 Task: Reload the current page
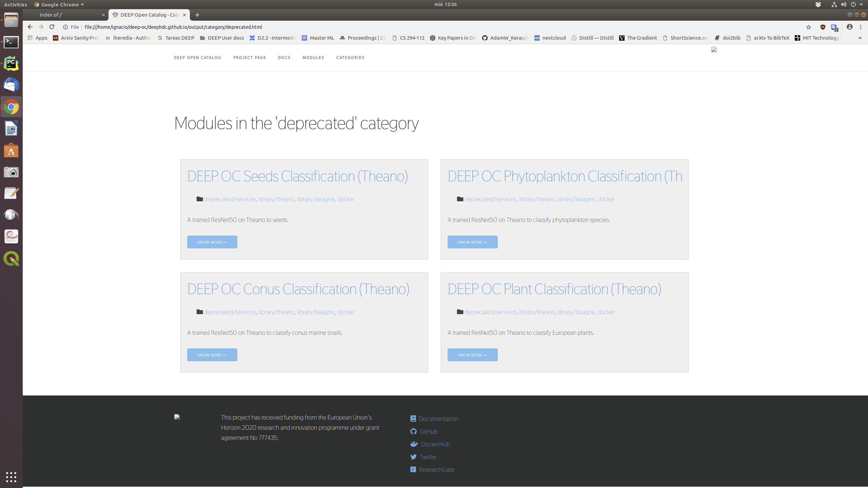tap(52, 27)
